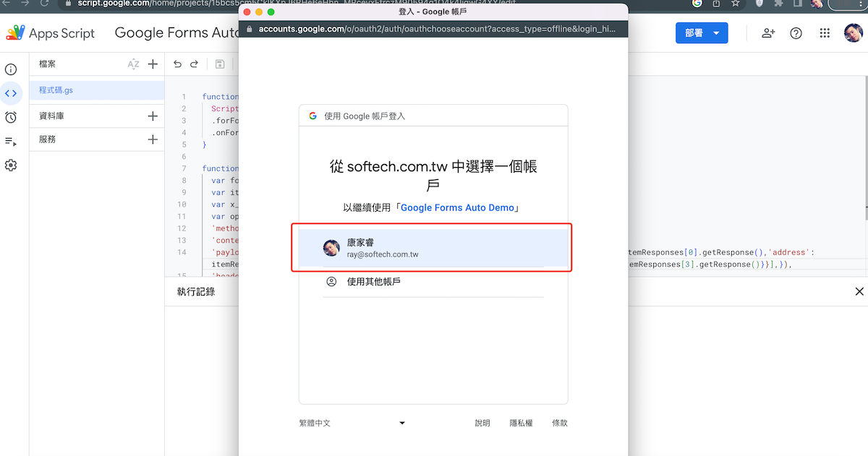Image resolution: width=868 pixels, height=456 pixels.
Task: Undo the last editor change
Action: pyautogui.click(x=178, y=64)
